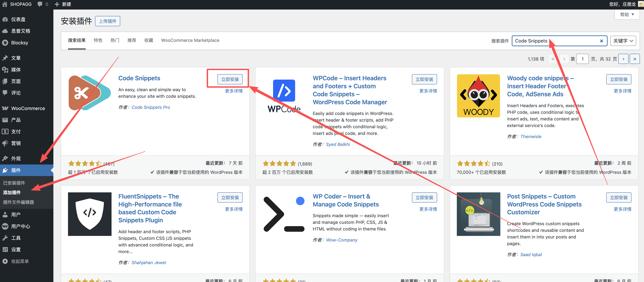The width and height of the screenshot is (644, 282).
Task: Open the 用户 person icon
Action: point(5,214)
